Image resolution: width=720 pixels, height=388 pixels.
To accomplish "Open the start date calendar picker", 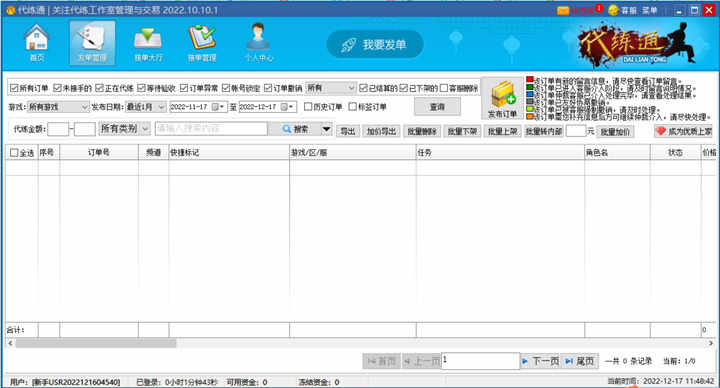I will coord(217,107).
